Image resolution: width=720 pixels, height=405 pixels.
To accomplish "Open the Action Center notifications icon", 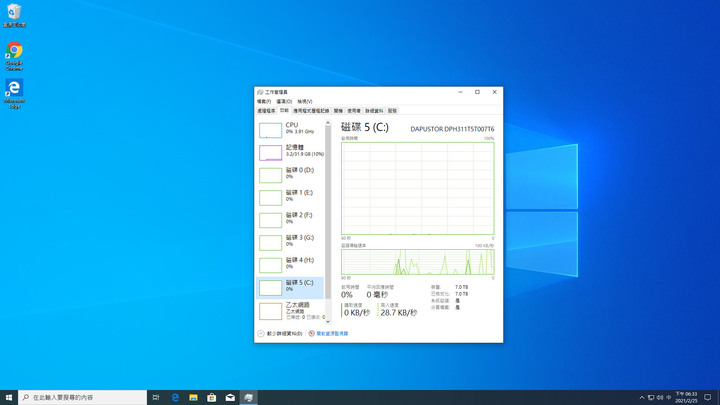I will (708, 397).
